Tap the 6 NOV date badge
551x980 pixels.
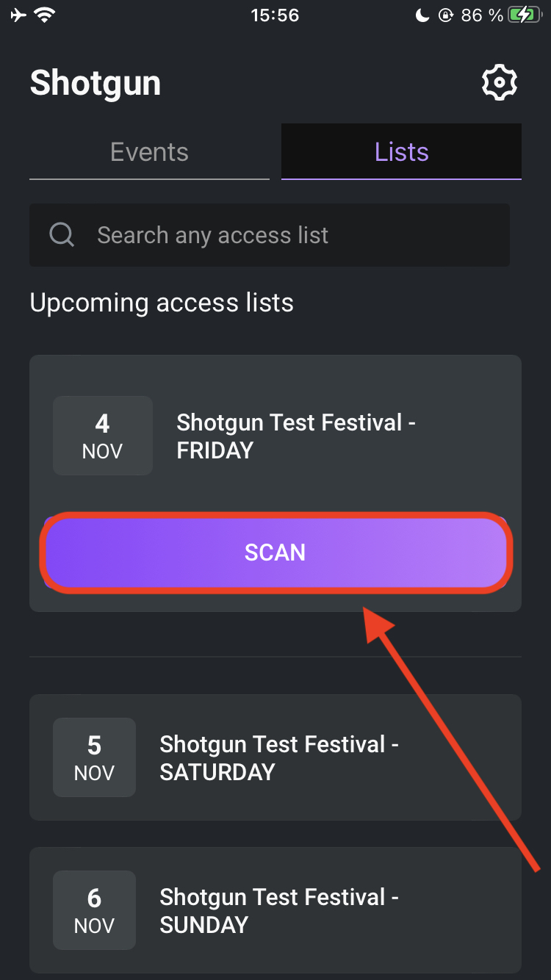point(94,910)
